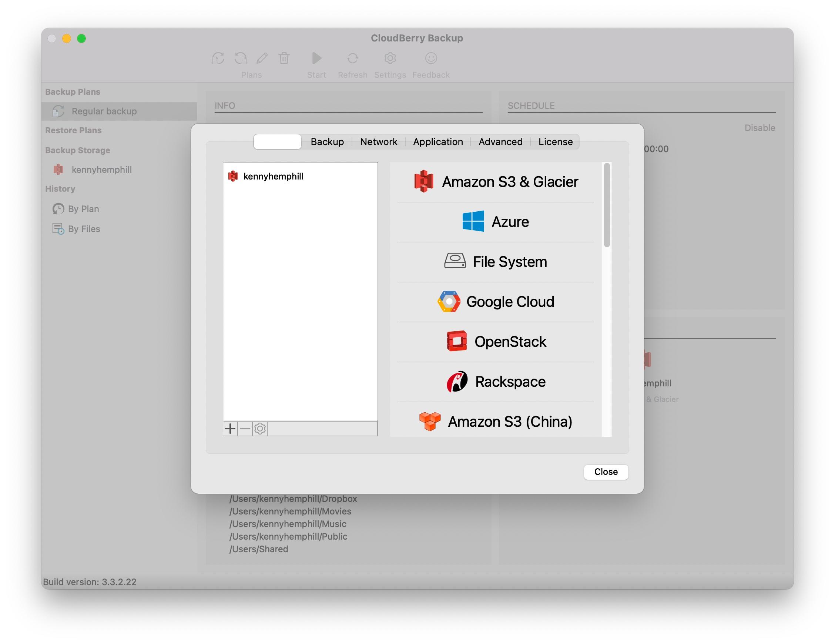Close the settings dialog
The width and height of the screenshot is (835, 644).
pos(606,472)
